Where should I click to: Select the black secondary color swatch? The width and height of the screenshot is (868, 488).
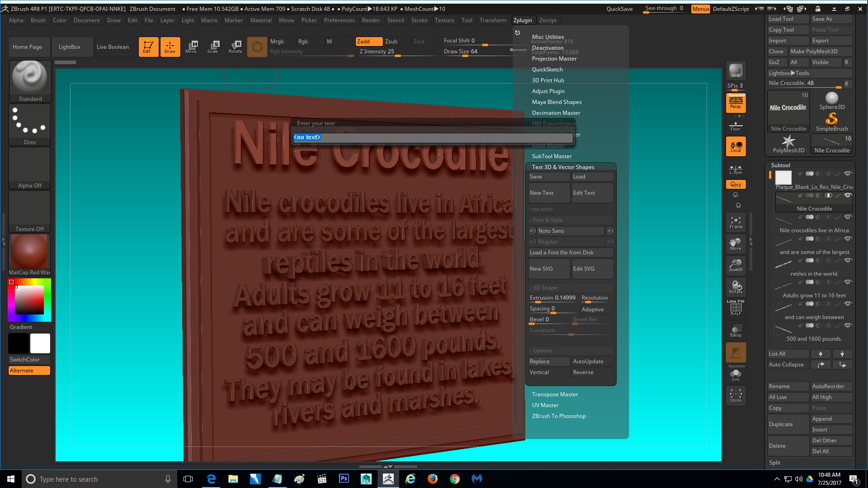tap(19, 343)
